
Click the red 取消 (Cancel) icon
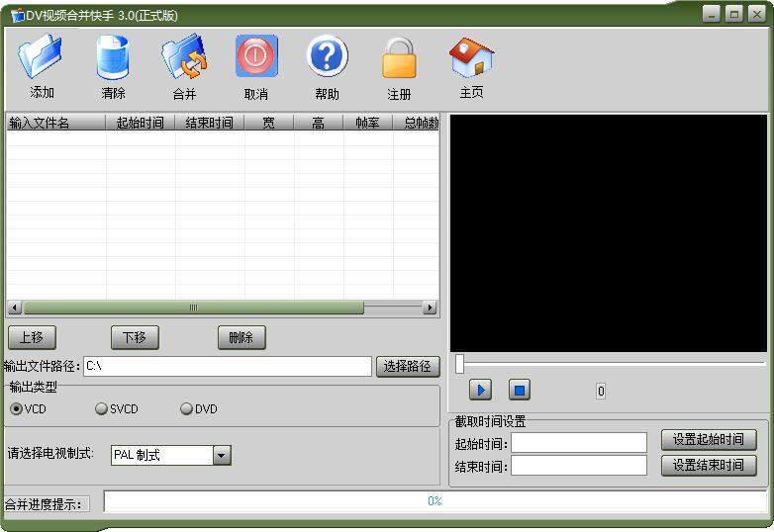256,55
